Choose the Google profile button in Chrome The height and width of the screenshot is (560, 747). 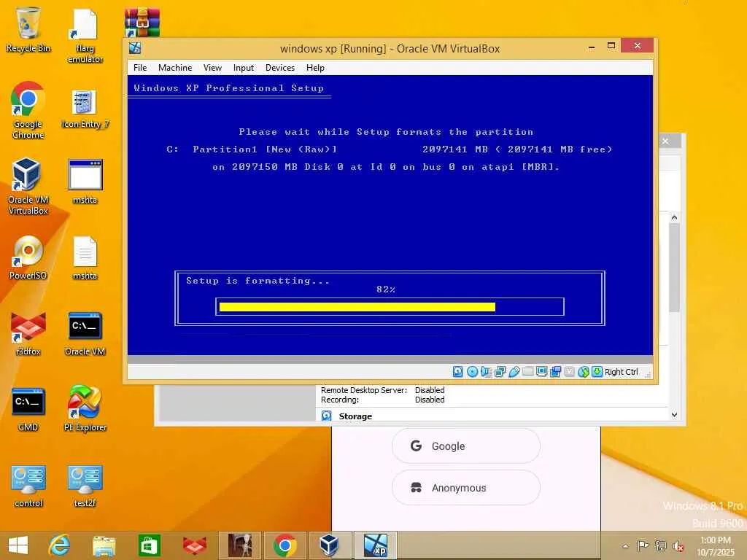[466, 446]
